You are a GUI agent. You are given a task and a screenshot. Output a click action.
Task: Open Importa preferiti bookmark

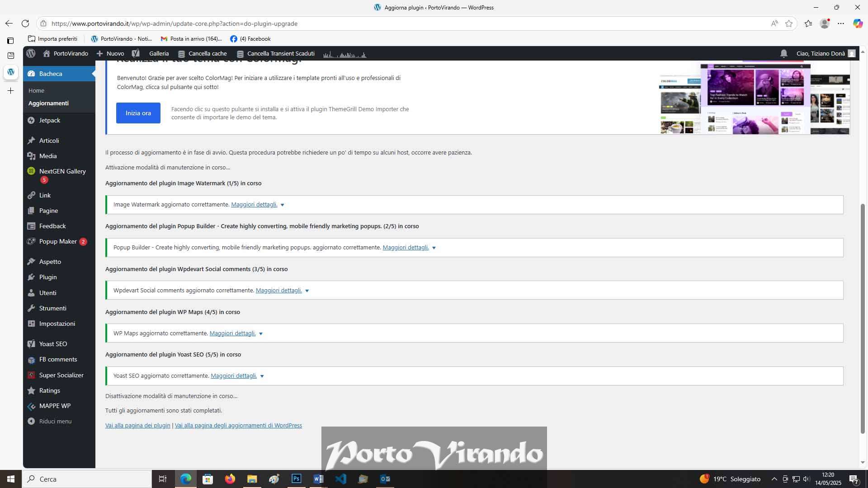(53, 39)
